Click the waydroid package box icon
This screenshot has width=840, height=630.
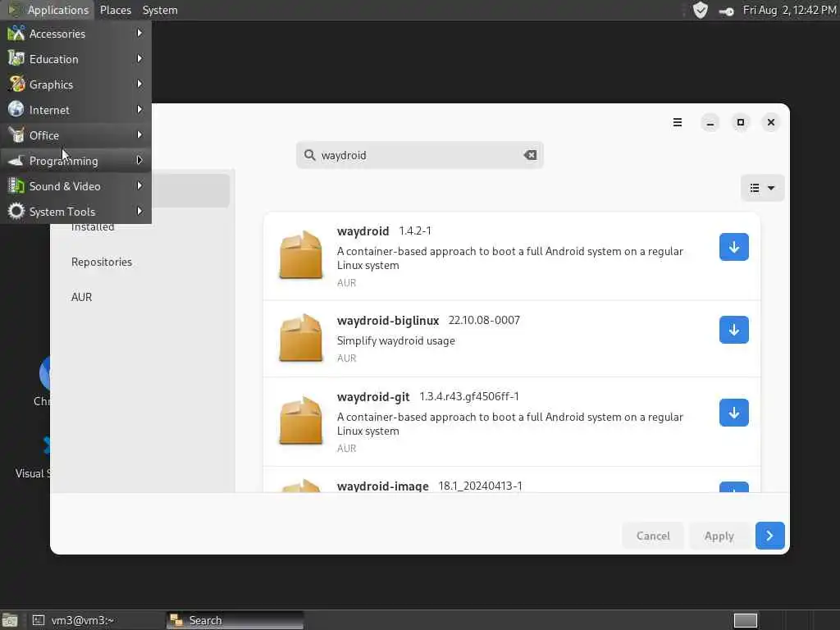pyautogui.click(x=301, y=255)
